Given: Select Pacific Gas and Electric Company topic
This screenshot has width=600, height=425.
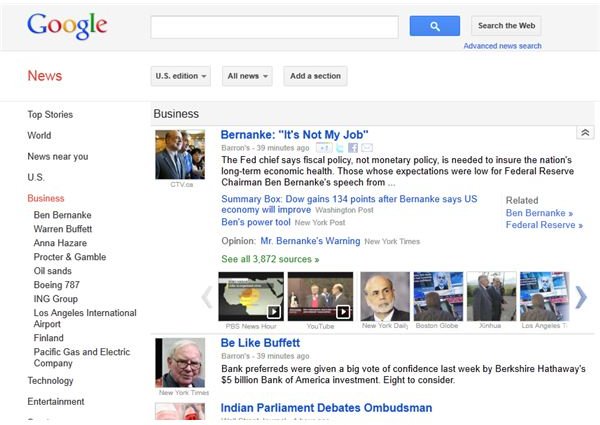Looking at the screenshot, I should [x=82, y=357].
